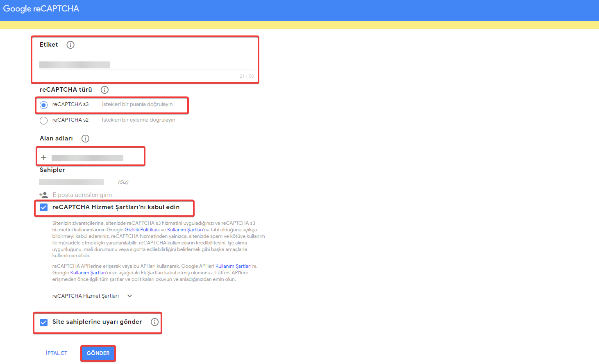599x364 pixels.
Task: Open the Google Kullanım Şartları link in second paragraph
Action: pyautogui.click(x=88, y=273)
